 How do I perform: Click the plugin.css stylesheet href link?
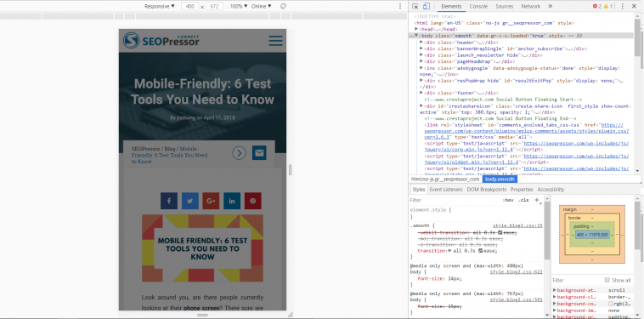[527, 131]
